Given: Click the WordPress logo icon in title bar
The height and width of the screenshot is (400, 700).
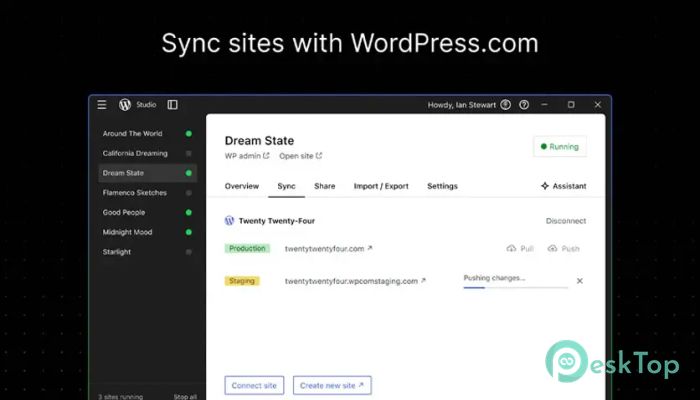Looking at the screenshot, I should [x=125, y=104].
